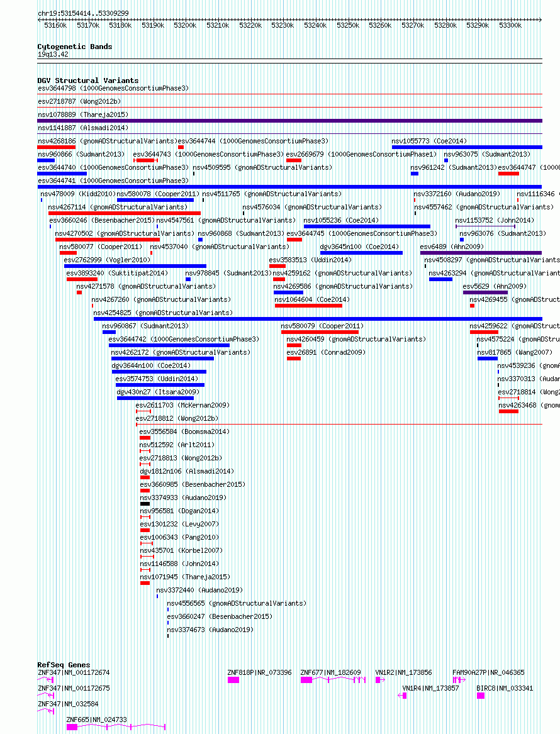This screenshot has height=734, width=560.
Task: Select nsv580078 (Cooper2011) label
Action: (159, 194)
